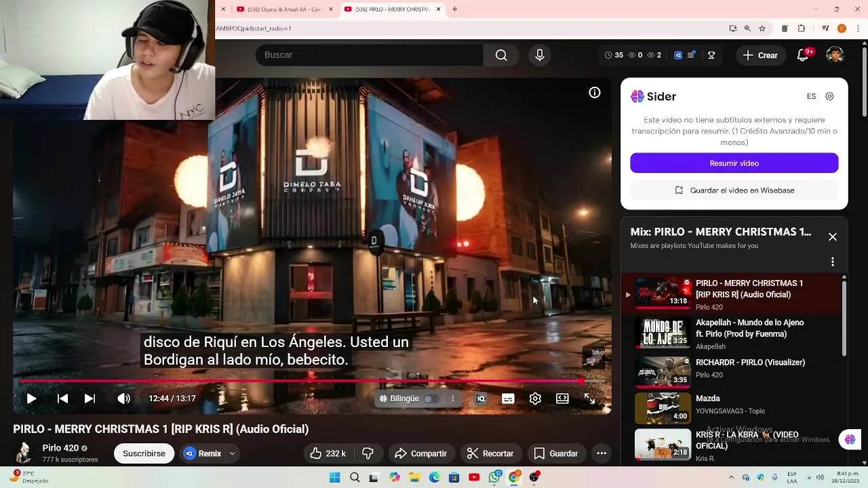Click the Remix button
The image size is (868, 488).
(203, 453)
